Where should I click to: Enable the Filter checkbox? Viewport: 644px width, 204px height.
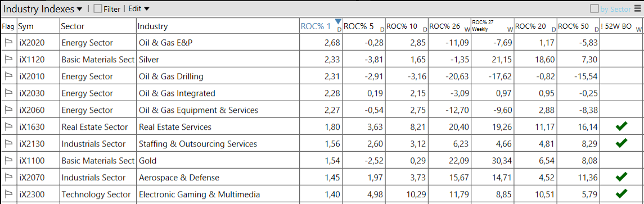click(98, 8)
